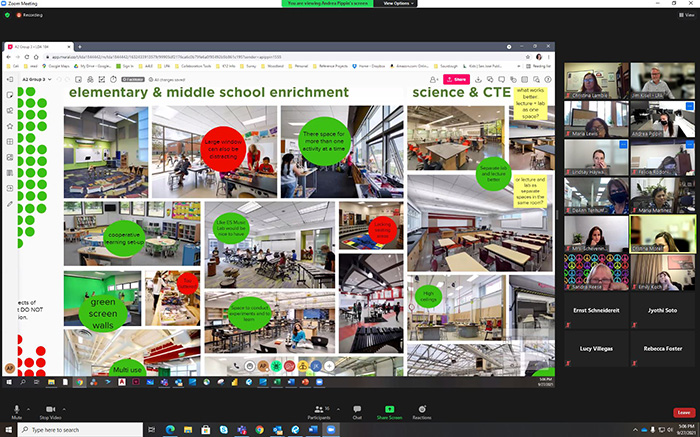Open the View layout menu
Image resolution: width=700 pixels, height=437 pixels.
687,15
